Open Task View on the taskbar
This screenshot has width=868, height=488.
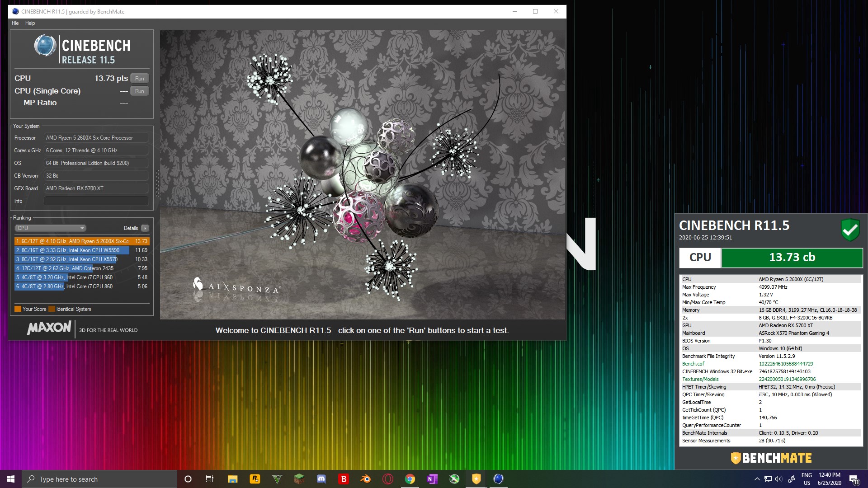coord(210,479)
